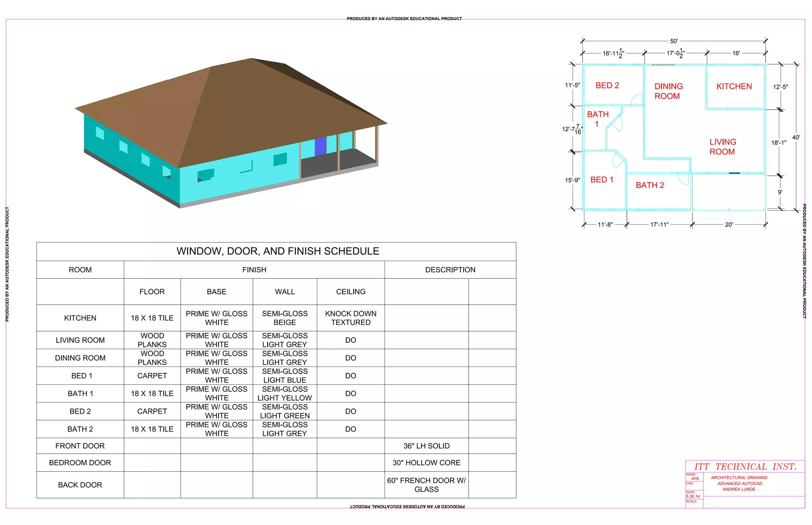Click the ITT TECHNICAL INST. title block heading
Image resolution: width=812 pixels, height=525 pixels.
click(745, 467)
